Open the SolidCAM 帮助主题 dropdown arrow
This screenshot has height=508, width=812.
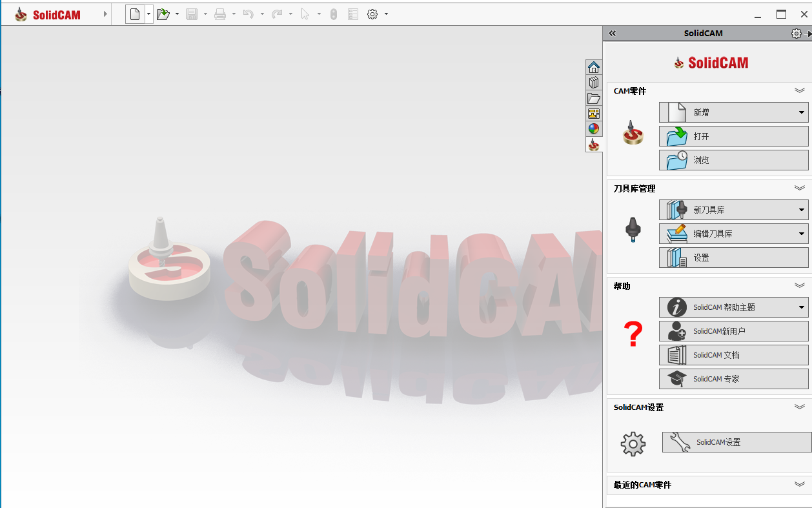click(802, 307)
